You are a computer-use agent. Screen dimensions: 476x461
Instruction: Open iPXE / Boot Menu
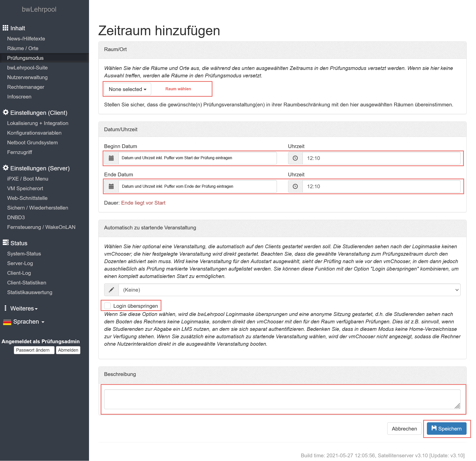[28, 179]
